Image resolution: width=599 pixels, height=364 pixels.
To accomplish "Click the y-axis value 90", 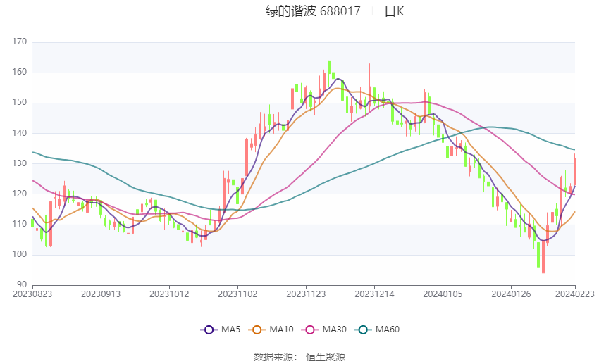I will 22,284.
